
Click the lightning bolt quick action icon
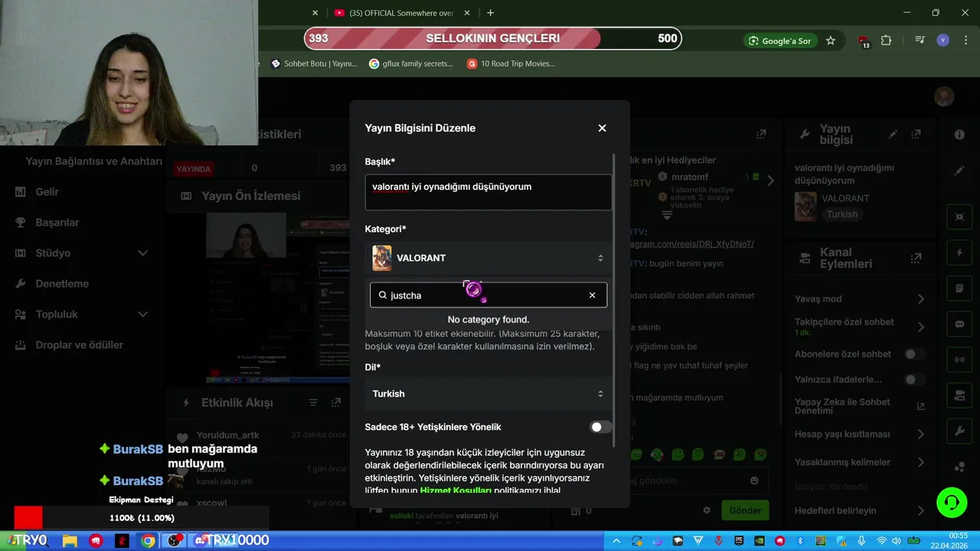(959, 253)
